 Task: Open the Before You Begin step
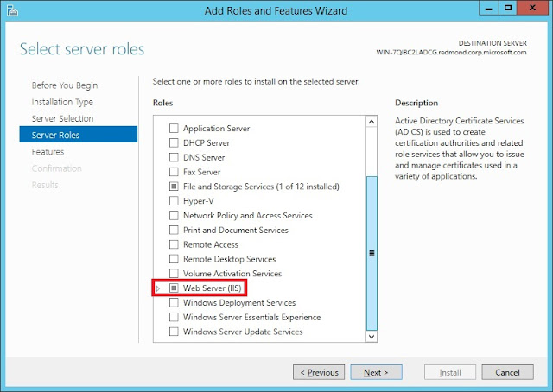pos(65,85)
